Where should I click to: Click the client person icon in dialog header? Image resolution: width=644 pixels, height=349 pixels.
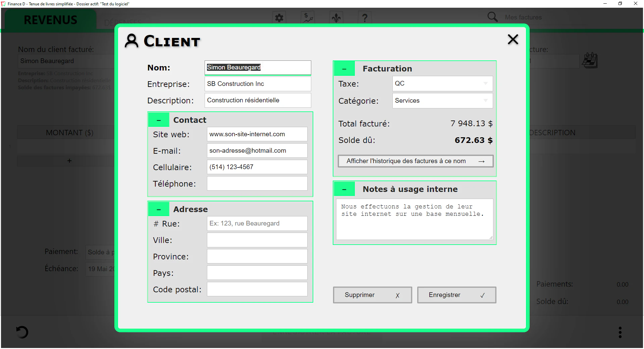coord(132,41)
